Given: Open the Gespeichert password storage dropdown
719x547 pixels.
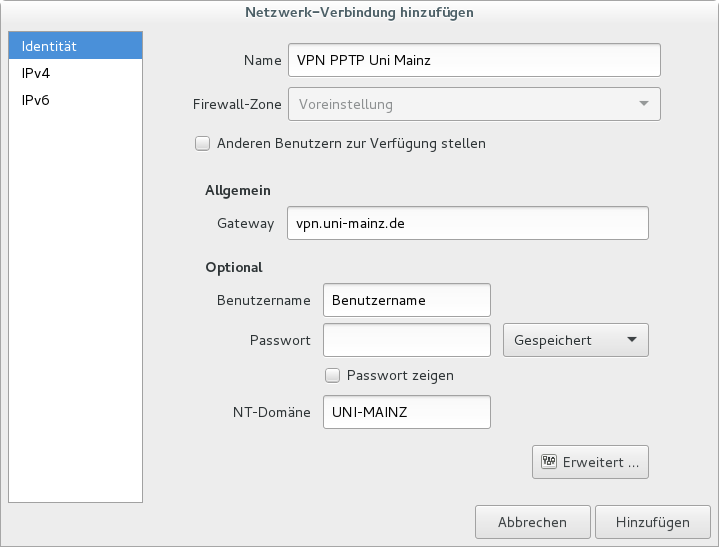Looking at the screenshot, I should pyautogui.click(x=575, y=340).
